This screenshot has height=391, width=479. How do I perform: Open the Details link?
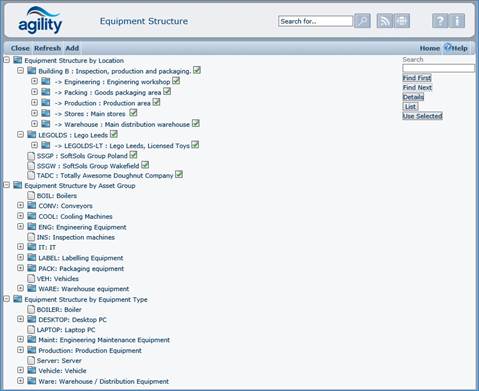(413, 97)
